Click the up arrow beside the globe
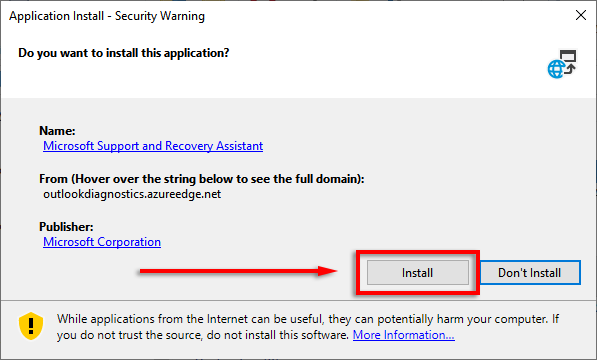Image resolution: width=597 pixels, height=360 pixels. tap(570, 69)
